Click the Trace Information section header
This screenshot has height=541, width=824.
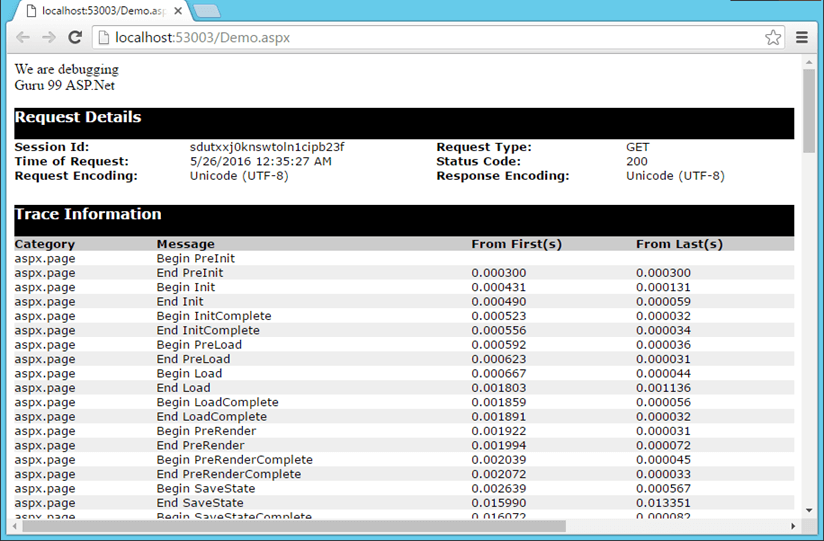click(x=88, y=214)
